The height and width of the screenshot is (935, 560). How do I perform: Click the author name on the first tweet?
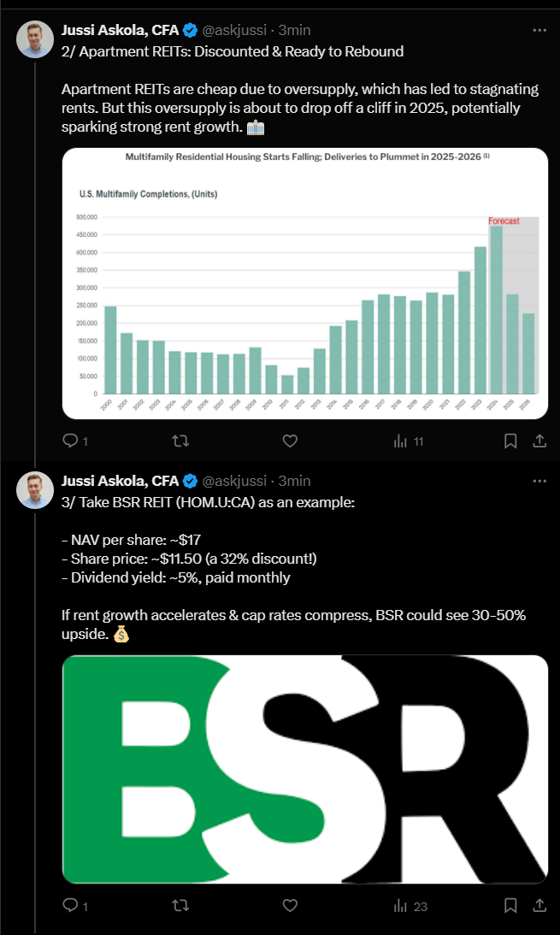(120, 30)
